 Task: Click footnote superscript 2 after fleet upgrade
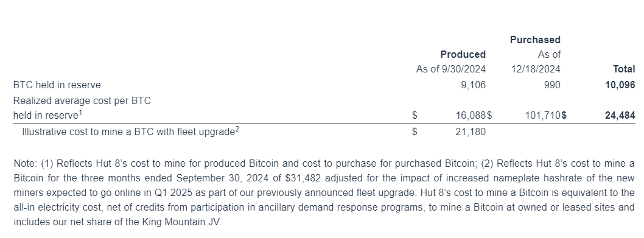click(x=237, y=130)
